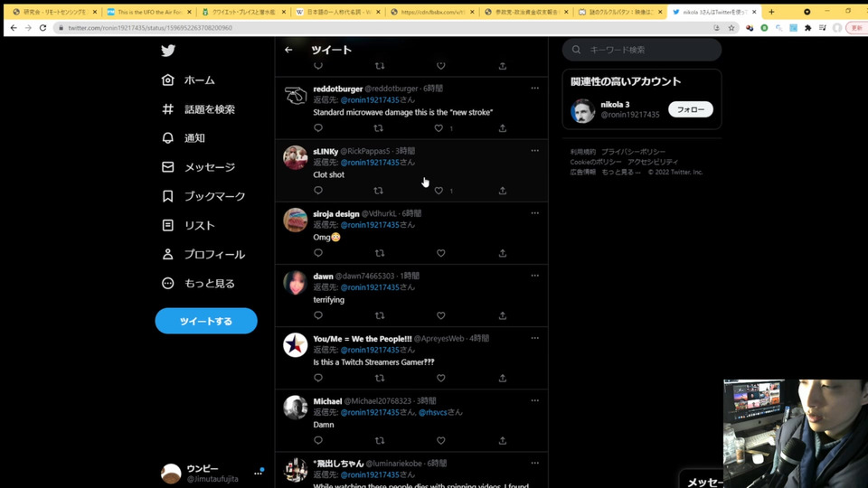Reply to sLINKy's Clot shot tweet

317,191
